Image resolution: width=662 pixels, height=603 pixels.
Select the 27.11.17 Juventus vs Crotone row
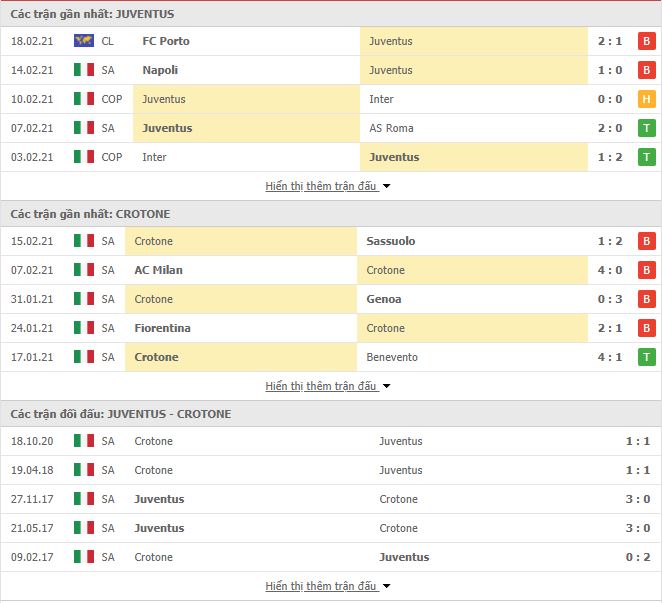pyautogui.click(x=331, y=499)
